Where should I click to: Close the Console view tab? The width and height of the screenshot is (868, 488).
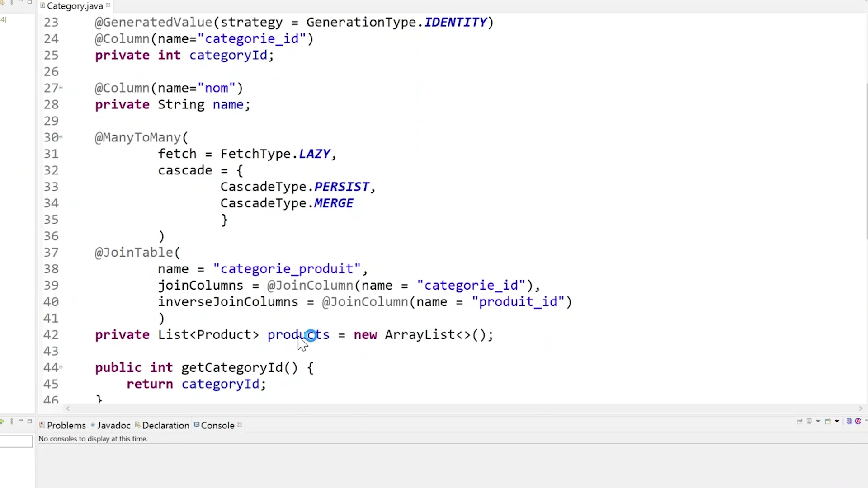240,425
